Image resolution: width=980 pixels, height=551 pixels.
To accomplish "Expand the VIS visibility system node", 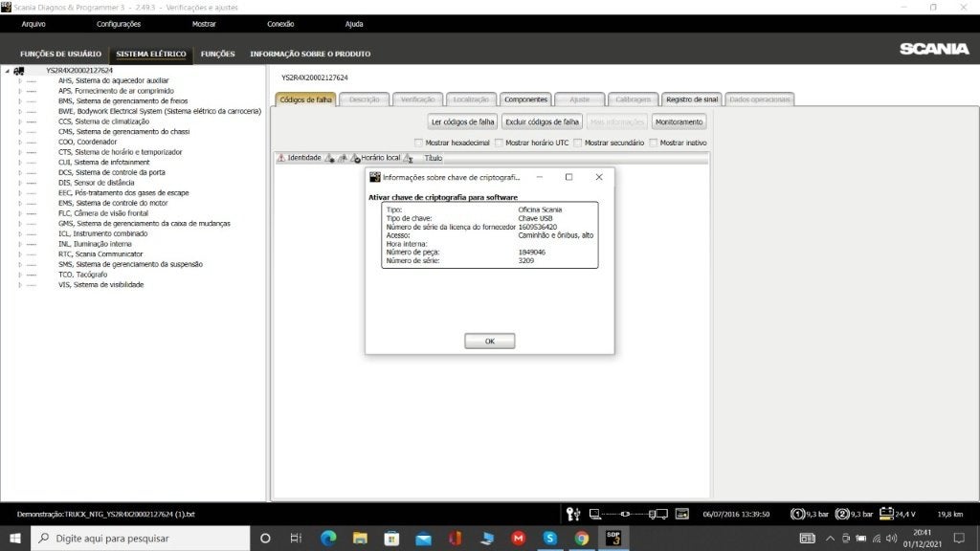I will 20,285.
